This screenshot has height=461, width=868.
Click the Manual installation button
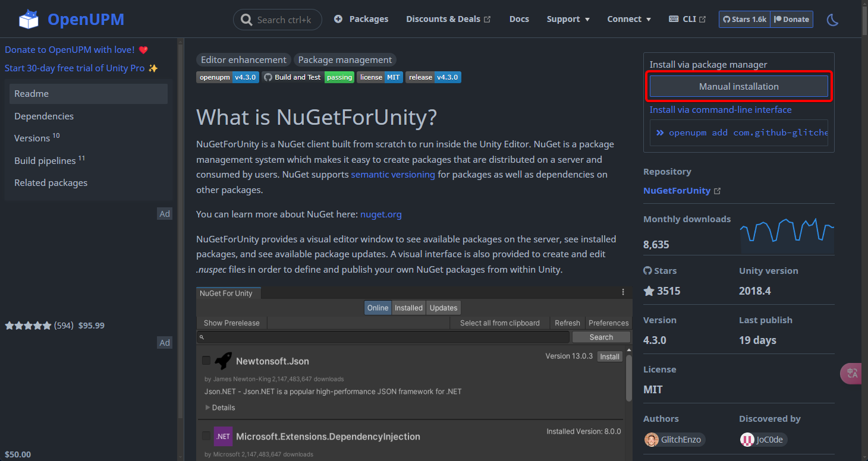(x=738, y=86)
